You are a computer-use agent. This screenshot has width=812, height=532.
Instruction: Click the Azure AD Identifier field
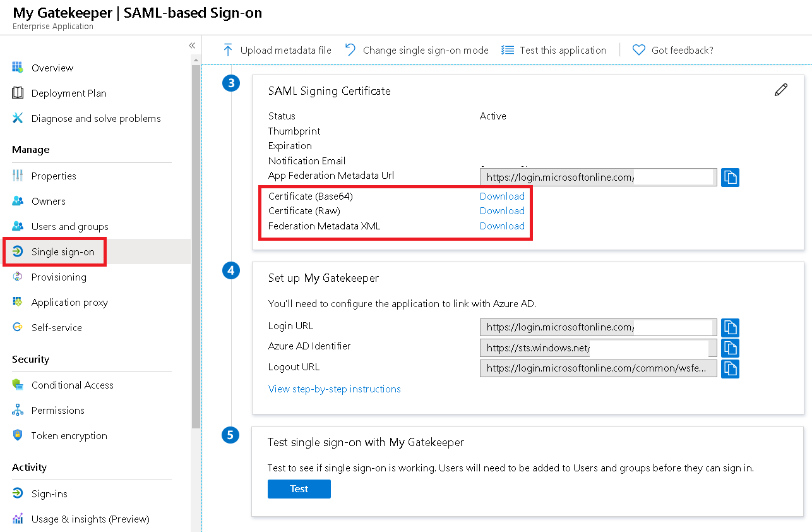pos(599,348)
